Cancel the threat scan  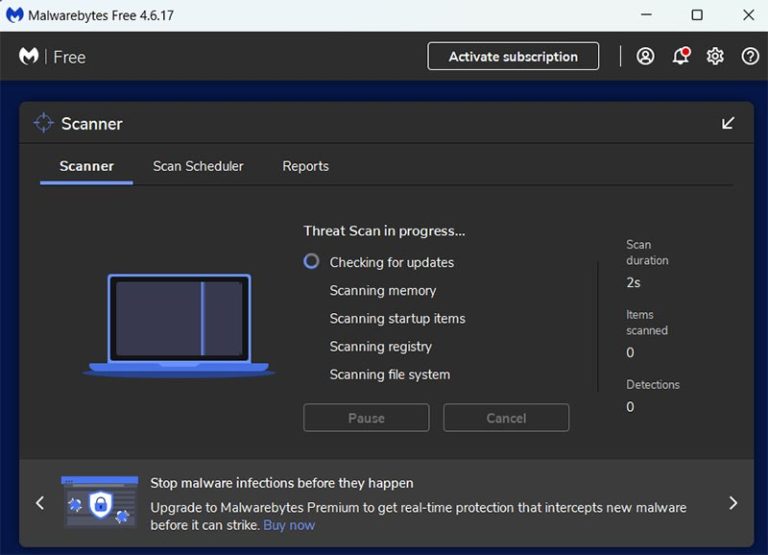coord(506,418)
